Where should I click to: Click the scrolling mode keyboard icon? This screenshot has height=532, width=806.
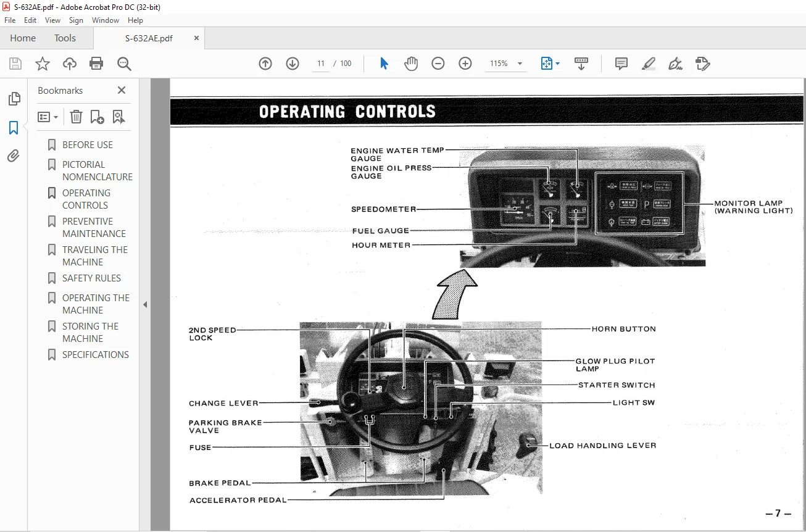click(x=581, y=64)
